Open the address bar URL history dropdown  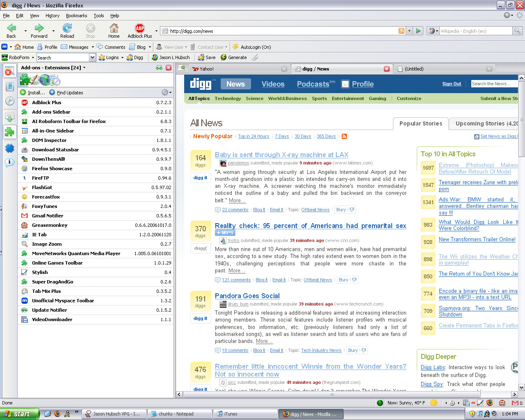pos(409,31)
